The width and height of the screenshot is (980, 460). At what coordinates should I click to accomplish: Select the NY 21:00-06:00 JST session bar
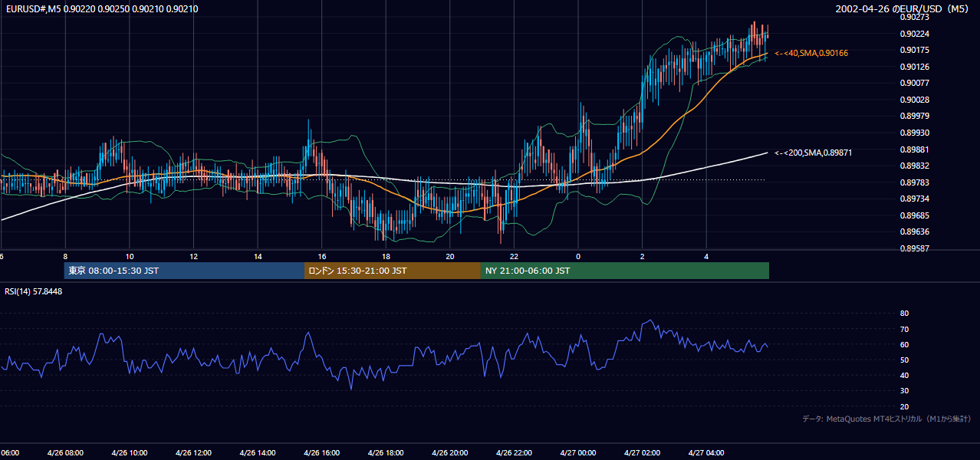(x=625, y=271)
